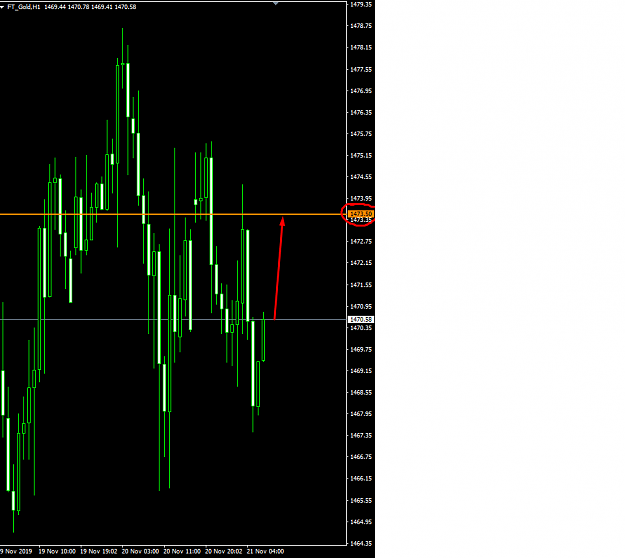The image size is (625, 558).
Task: Click the 1479.35 price scale label
Action: (x=361, y=4)
